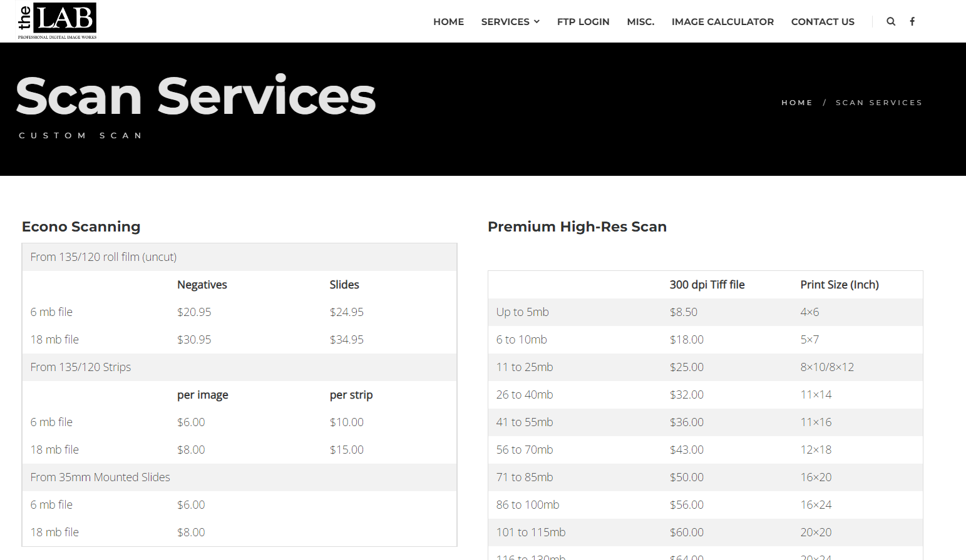
Task: Expand the Services dropdown chevron
Action: 537,22
